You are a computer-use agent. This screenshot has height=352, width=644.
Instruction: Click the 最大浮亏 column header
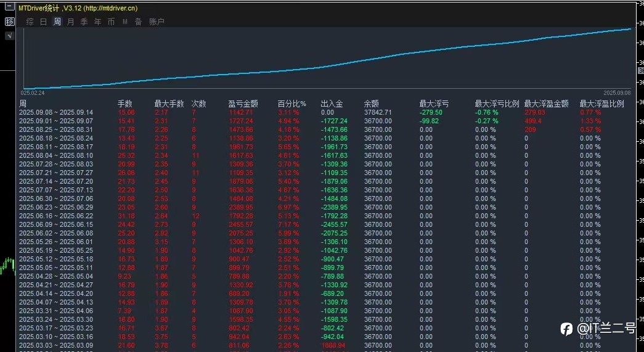[x=434, y=104]
